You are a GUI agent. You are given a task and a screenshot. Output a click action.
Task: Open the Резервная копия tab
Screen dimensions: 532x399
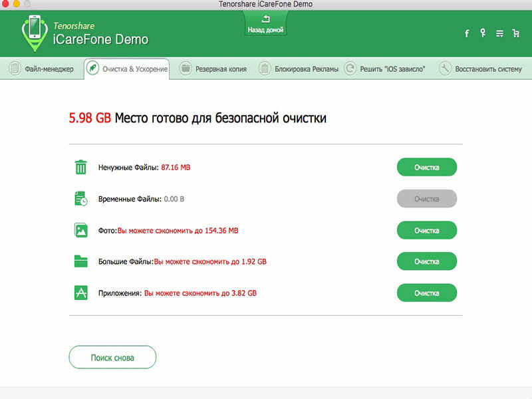[x=213, y=68]
